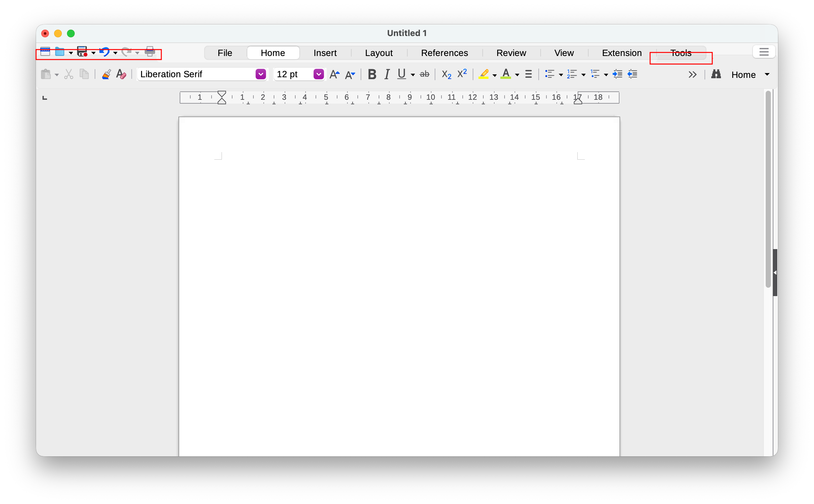Viewport: 814px width, 504px height.
Task: Expand the unordered bullet list dropdown arrow
Action: coord(561,75)
